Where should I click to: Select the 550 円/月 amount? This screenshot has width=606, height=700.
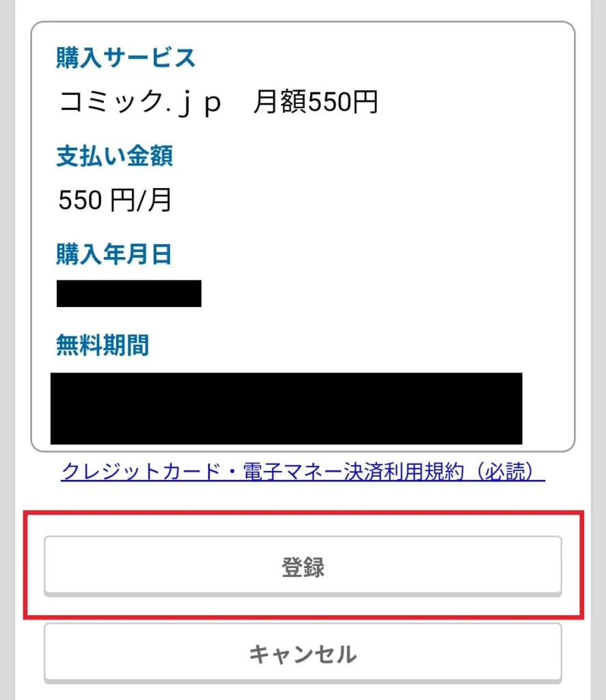[115, 200]
